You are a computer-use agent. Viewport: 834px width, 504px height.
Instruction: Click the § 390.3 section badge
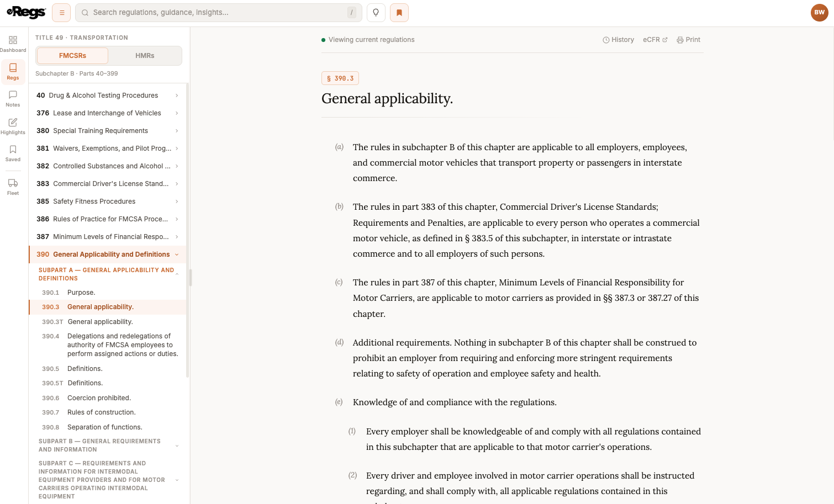[x=340, y=78]
